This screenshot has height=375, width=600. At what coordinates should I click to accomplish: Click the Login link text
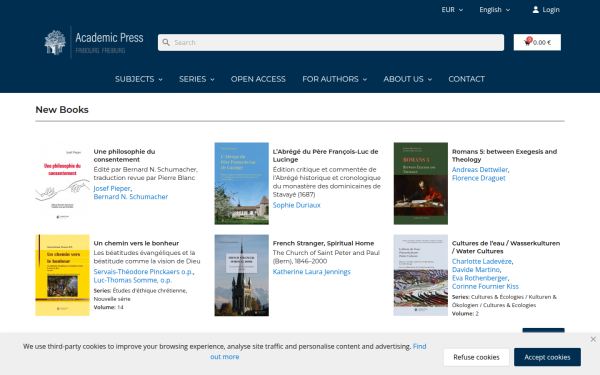click(551, 10)
